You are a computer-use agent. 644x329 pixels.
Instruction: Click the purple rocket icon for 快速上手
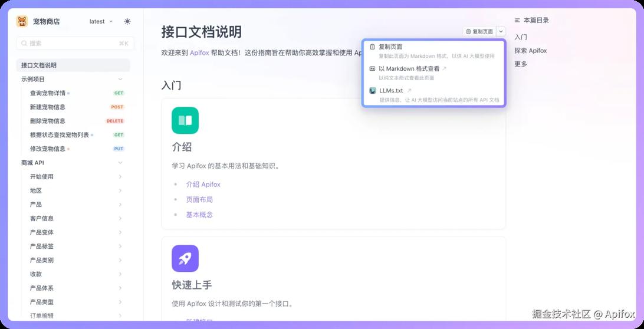point(185,258)
